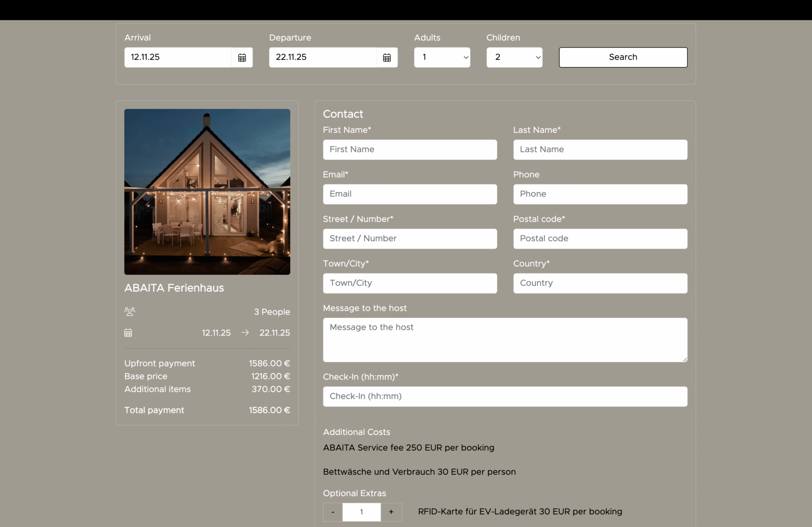This screenshot has width=812, height=527.
Task: Increase RFID-Karte quantity with plus button
Action: click(391, 512)
